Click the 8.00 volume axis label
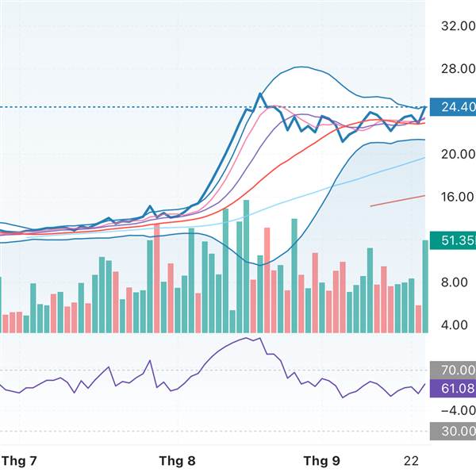The width and height of the screenshot is (476, 476). 456,282
